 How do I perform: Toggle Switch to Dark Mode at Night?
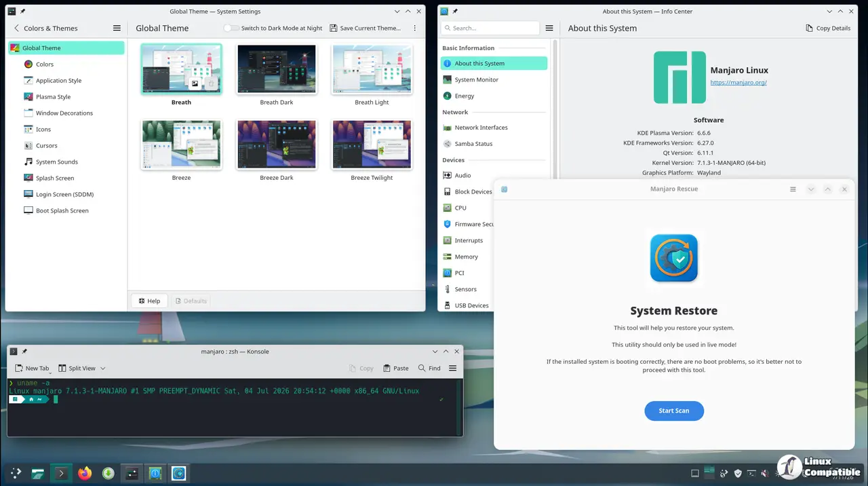[x=232, y=29]
